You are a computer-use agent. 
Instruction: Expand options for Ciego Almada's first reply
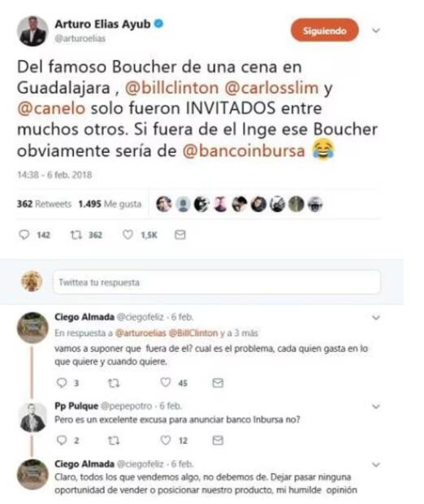(x=376, y=318)
